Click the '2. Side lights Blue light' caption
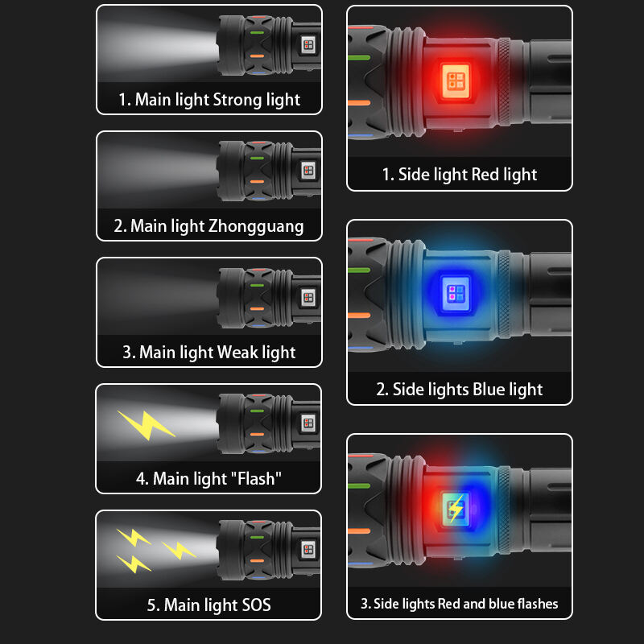 click(x=459, y=390)
